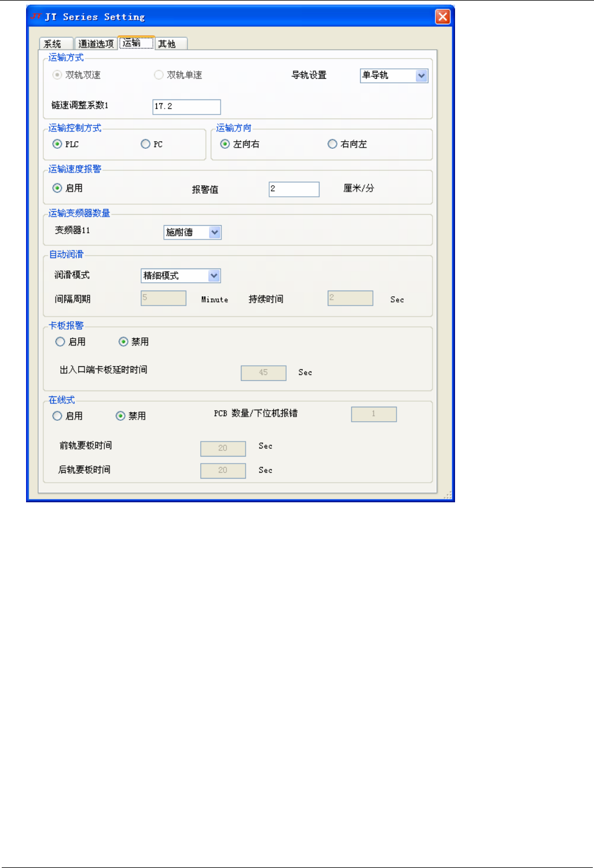Viewport: 594px width, 868px height.
Task: Click the 间隔周期 minute field
Action: click(163, 298)
